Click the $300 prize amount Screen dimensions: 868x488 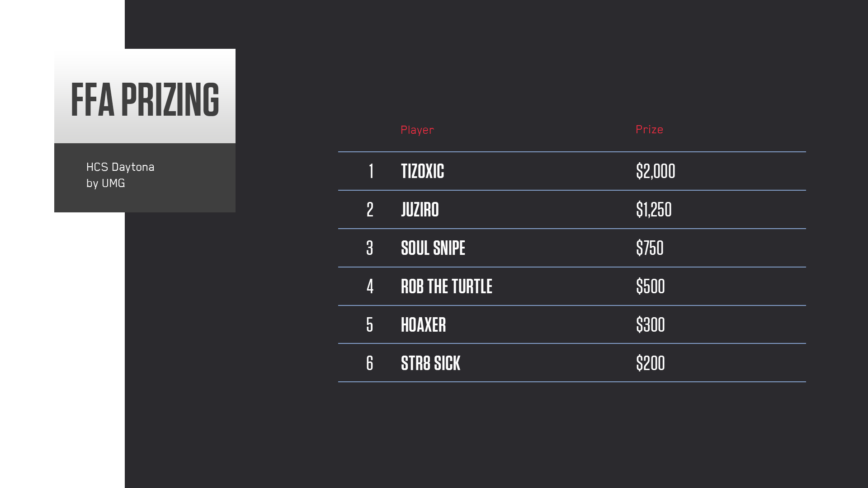tap(650, 325)
